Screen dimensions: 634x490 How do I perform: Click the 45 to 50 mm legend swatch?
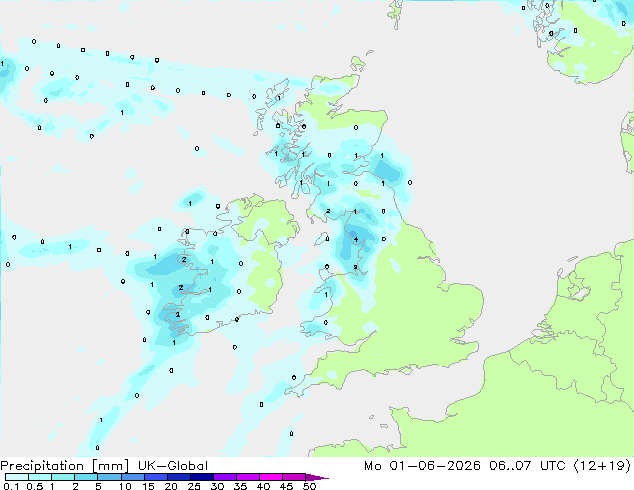tap(294, 477)
